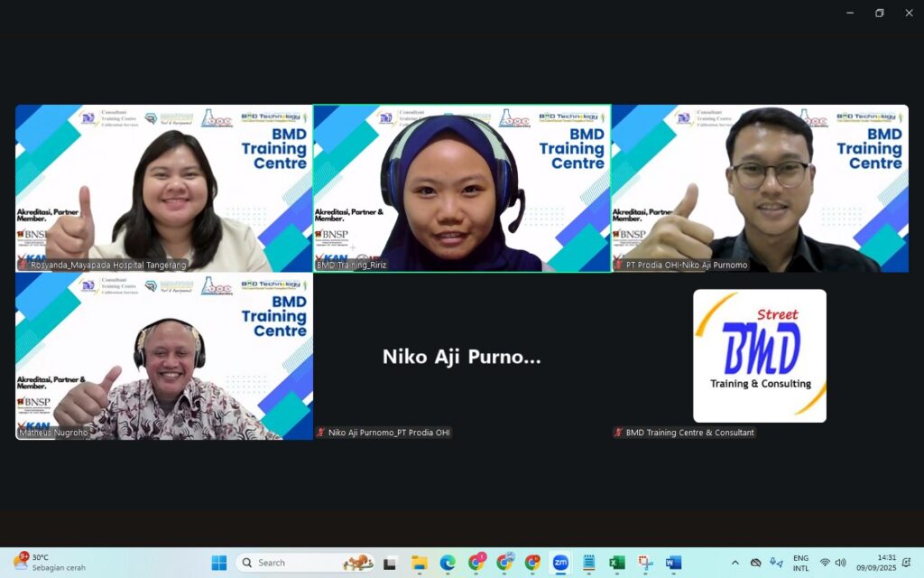Open the clock and date panel
This screenshot has height=578, width=924.
pyautogui.click(x=873, y=563)
